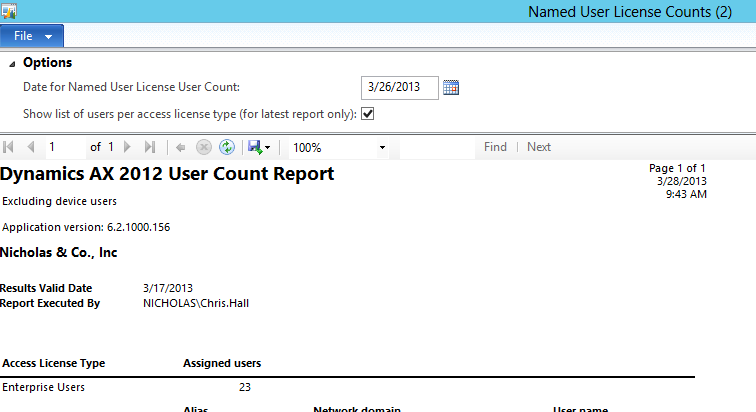Go to next report page
The image size is (756, 412).
pyautogui.click(x=127, y=147)
